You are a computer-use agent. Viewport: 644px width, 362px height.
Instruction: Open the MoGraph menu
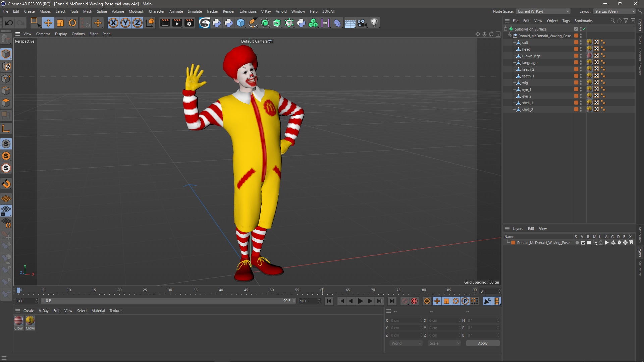pyautogui.click(x=136, y=11)
